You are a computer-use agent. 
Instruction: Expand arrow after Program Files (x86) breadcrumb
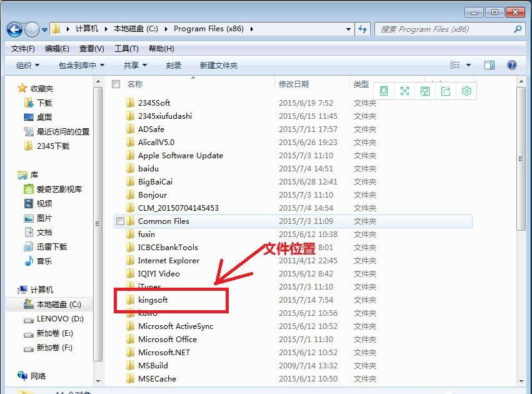coord(251,29)
